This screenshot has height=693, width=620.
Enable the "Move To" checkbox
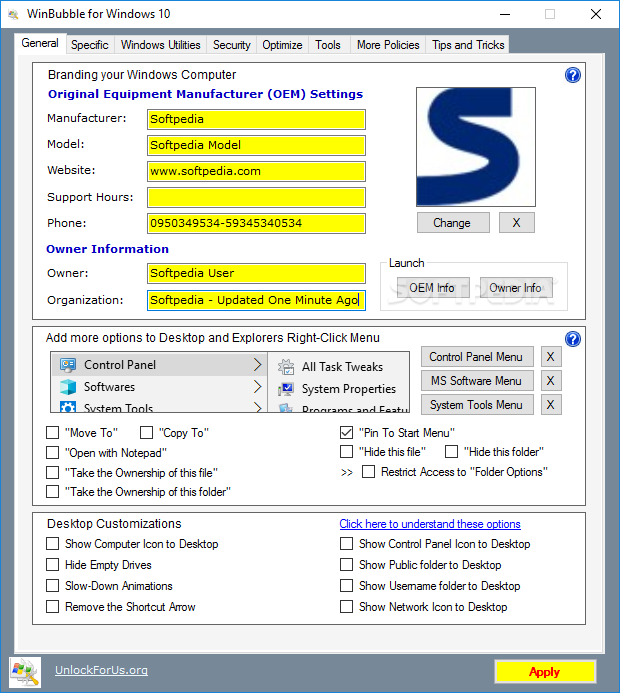(53, 432)
